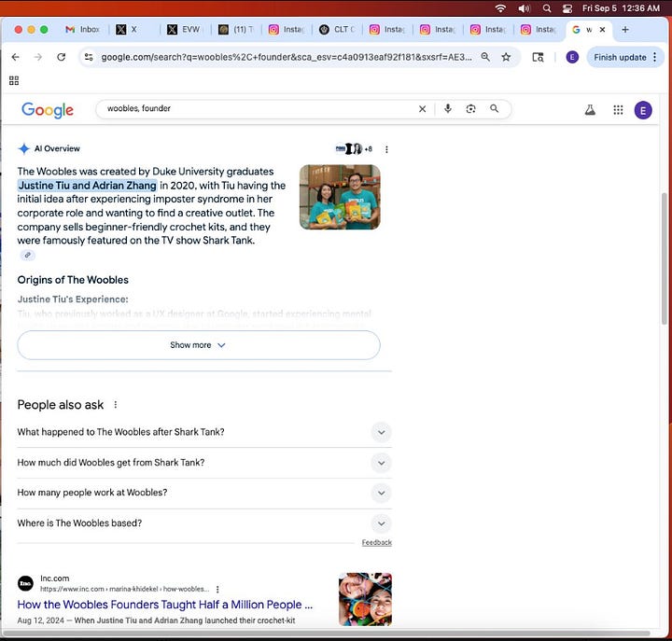This screenshot has height=641, width=672.
Task: Open AI Overview three-dot options
Action: click(x=386, y=149)
